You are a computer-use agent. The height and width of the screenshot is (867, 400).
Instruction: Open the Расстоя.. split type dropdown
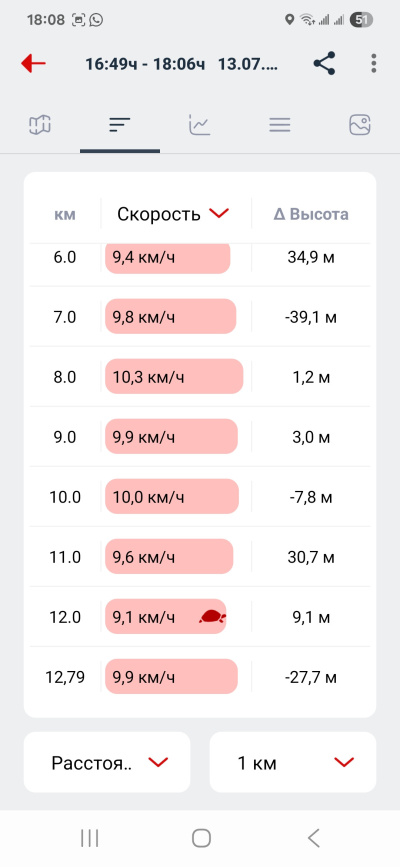click(x=107, y=762)
